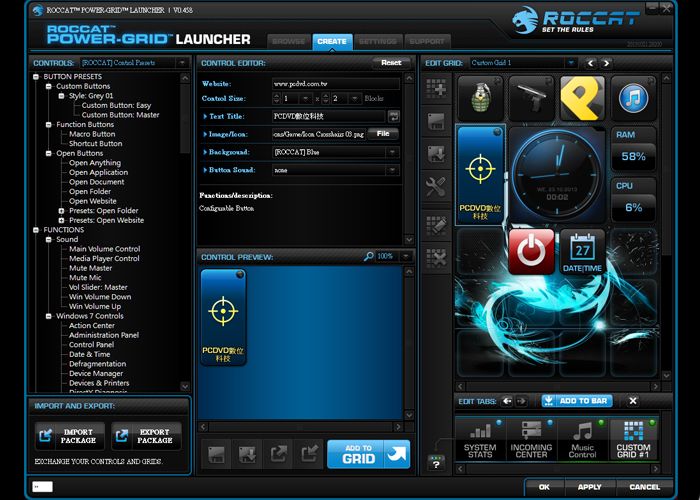Viewport: 700px width, 500px height.
Task: Click the add new grid icon
Action: [x=436, y=89]
